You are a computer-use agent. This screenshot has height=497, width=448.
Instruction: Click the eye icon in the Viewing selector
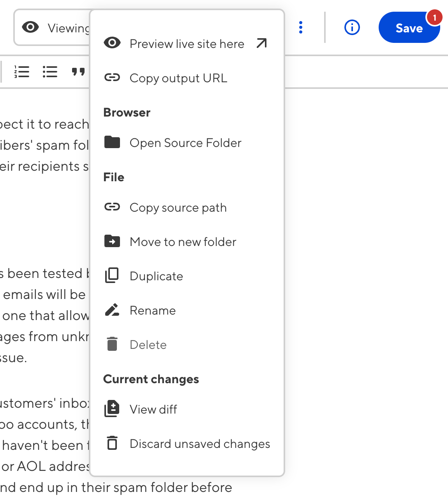(x=30, y=27)
